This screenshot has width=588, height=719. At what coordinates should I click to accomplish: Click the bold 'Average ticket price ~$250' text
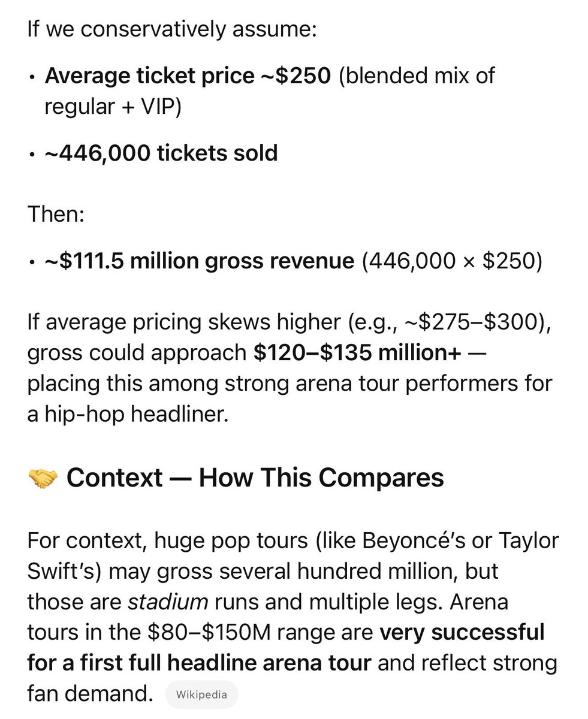tap(188, 76)
